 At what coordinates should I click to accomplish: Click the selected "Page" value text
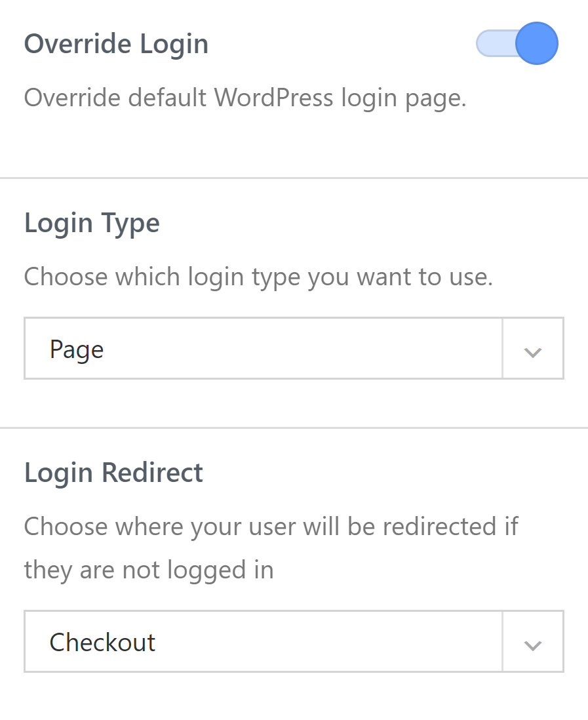[x=77, y=350]
